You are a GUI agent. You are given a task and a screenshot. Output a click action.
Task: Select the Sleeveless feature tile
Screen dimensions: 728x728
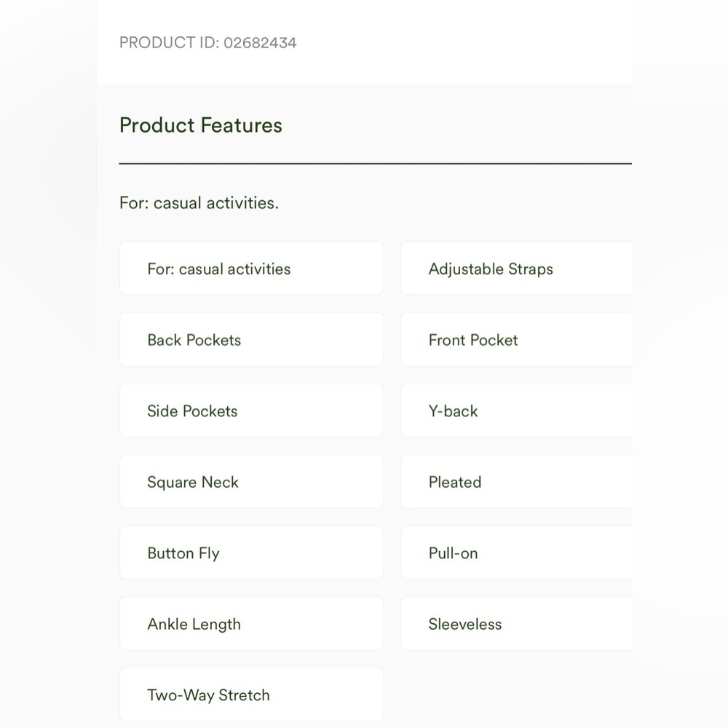coord(515,624)
